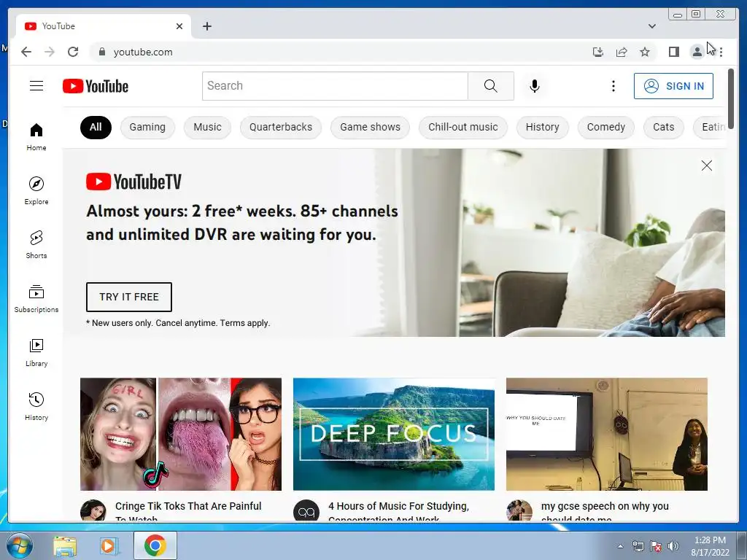Click the YouTube TV logo in banner
The width and height of the screenshot is (747, 560).
click(134, 182)
